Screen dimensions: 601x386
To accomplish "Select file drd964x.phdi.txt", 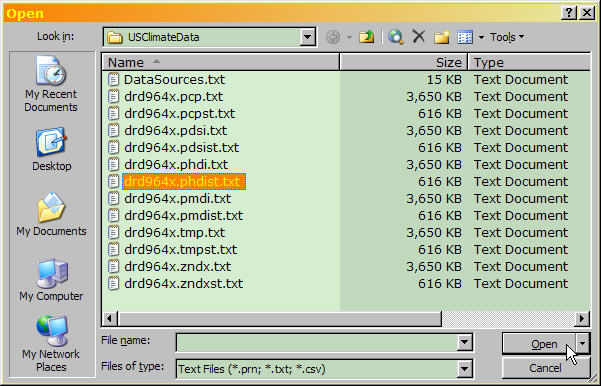I will pos(176,164).
